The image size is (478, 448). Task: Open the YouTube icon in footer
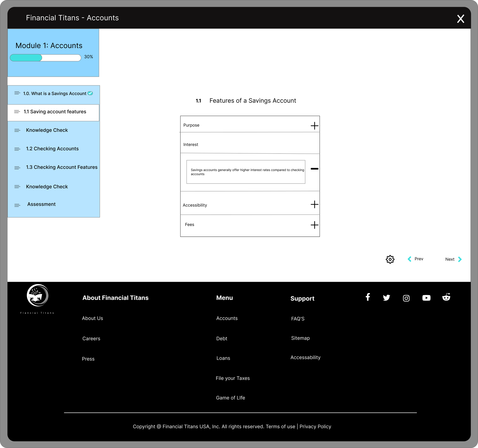tap(426, 298)
